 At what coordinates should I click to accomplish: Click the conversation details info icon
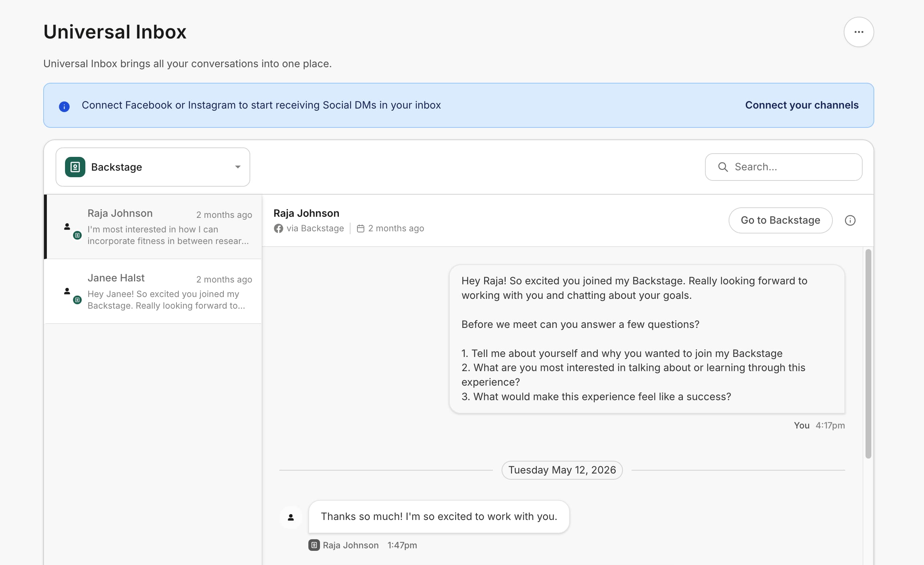850,220
